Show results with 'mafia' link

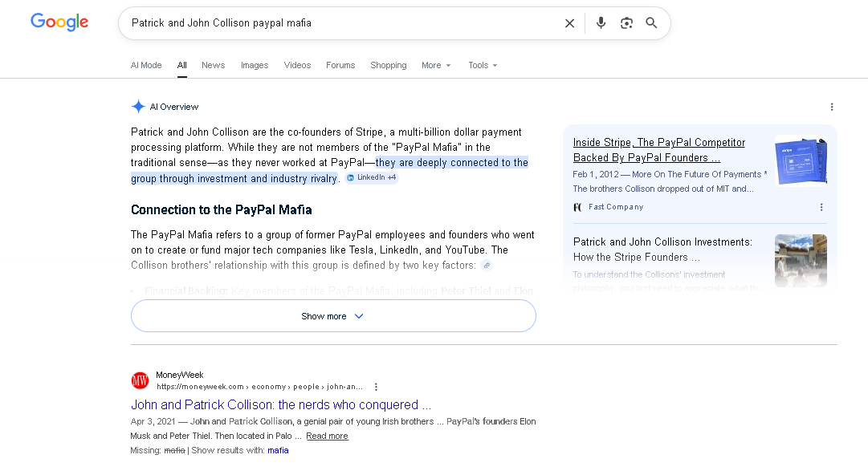(278, 450)
